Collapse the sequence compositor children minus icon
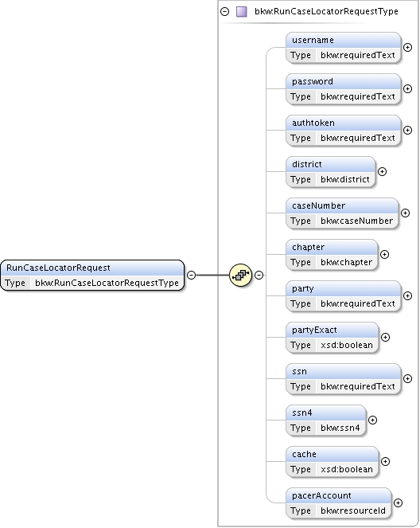Viewport: 420px width, 528px height. click(259, 275)
